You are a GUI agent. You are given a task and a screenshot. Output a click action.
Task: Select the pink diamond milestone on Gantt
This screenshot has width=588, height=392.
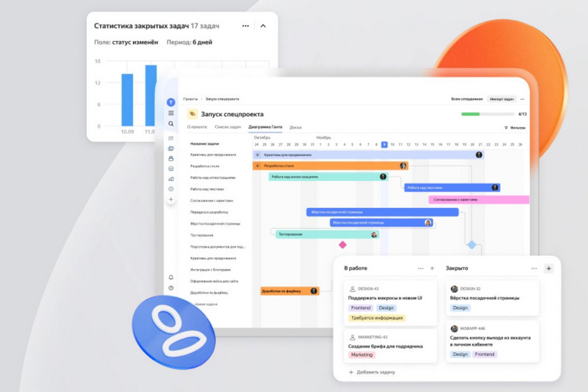(342, 244)
